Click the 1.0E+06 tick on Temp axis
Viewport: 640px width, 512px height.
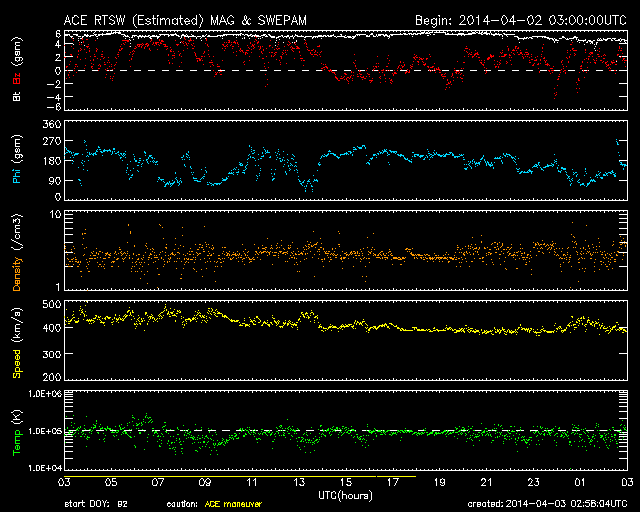coord(40,395)
